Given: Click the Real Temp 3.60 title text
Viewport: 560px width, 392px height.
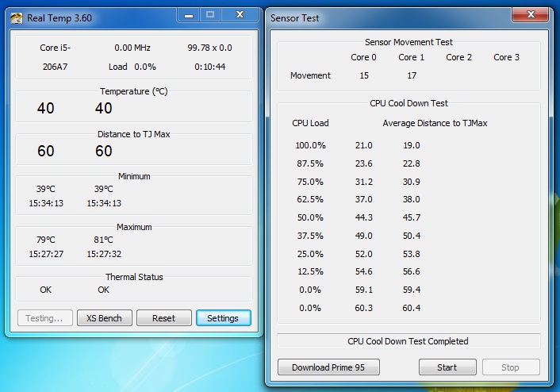Looking at the screenshot, I should point(59,18).
